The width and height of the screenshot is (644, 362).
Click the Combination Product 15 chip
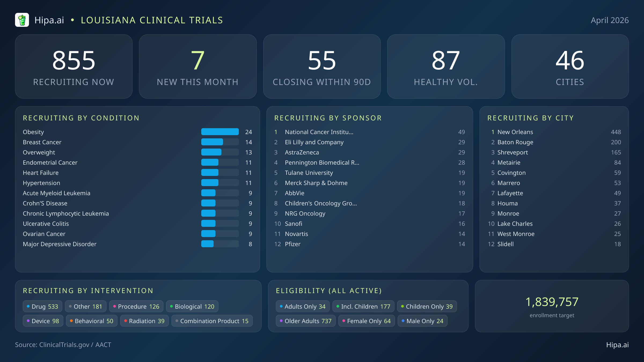point(212,321)
